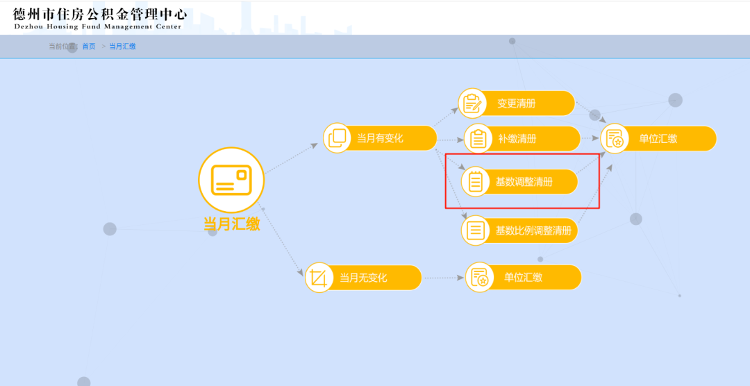This screenshot has width=750, height=386.
Task: Click the 当月有变化 overlapping squares icon
Action: 337,138
